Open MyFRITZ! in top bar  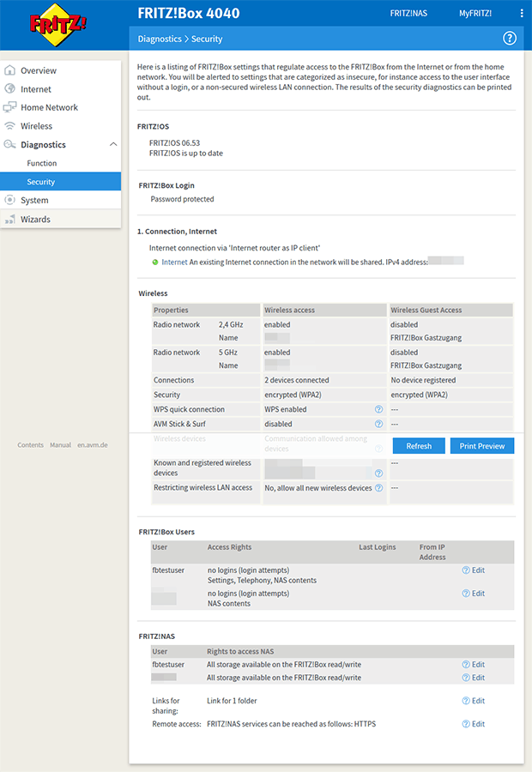(475, 13)
